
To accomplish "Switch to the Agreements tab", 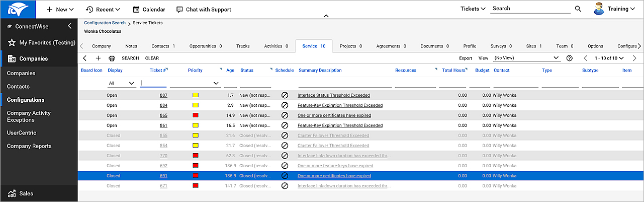I will (x=391, y=46).
